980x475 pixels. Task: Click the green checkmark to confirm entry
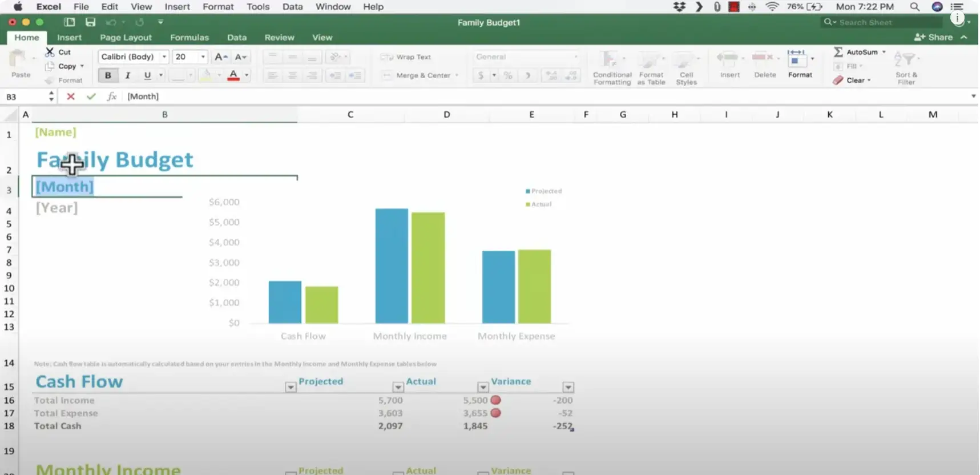(91, 96)
